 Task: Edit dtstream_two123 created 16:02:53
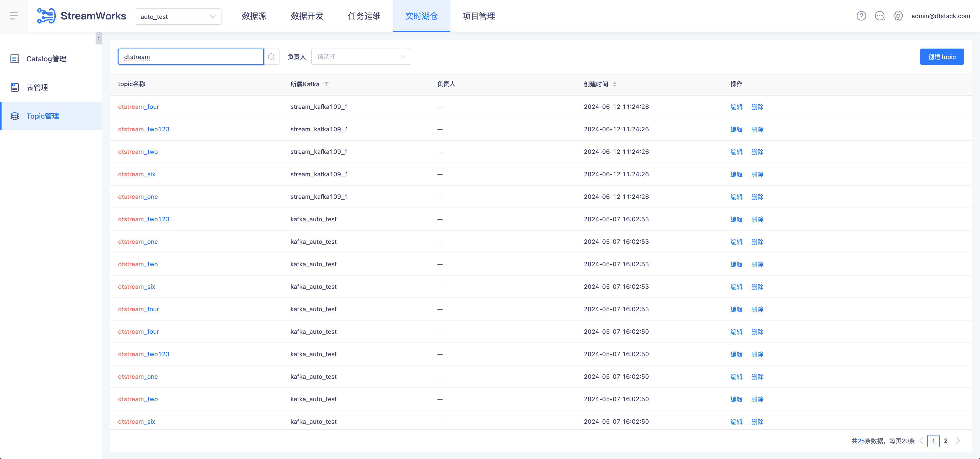click(x=736, y=219)
